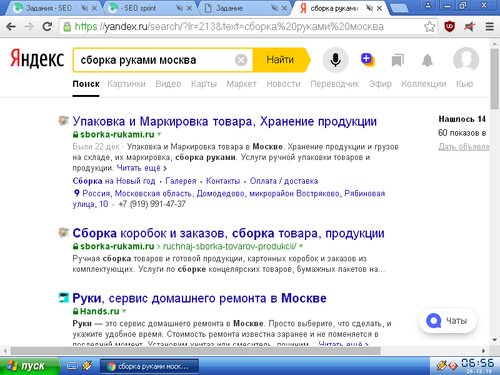Open the blue plus Yandex Plus icon
Viewport: 500px width, 375px height.
[x=368, y=60]
